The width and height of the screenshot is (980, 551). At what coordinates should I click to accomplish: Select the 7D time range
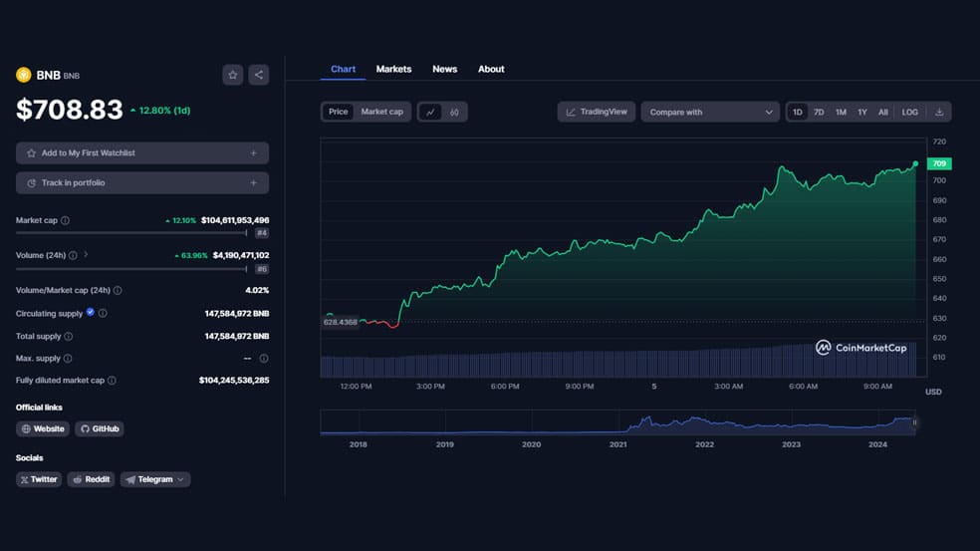point(819,112)
